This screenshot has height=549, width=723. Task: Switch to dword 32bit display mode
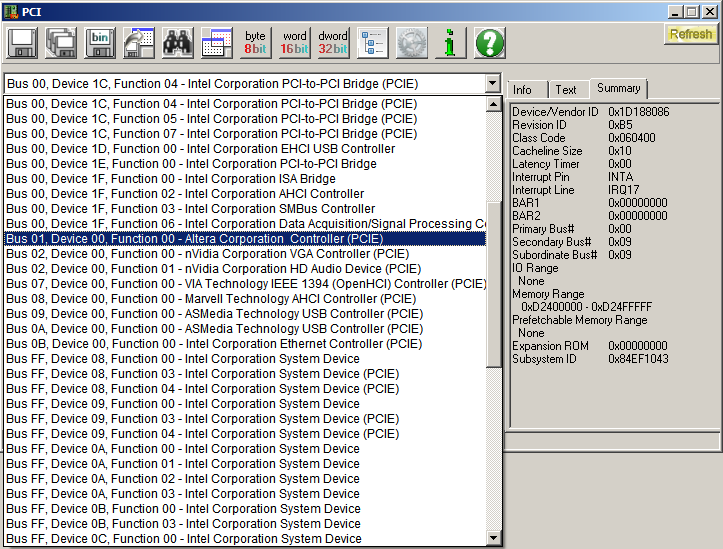333,42
